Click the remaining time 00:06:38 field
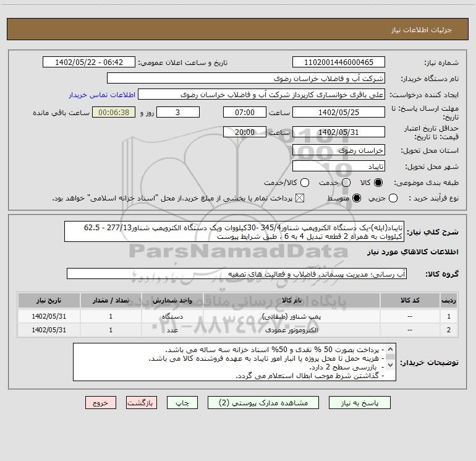This screenshot has width=476, height=461. (x=114, y=112)
